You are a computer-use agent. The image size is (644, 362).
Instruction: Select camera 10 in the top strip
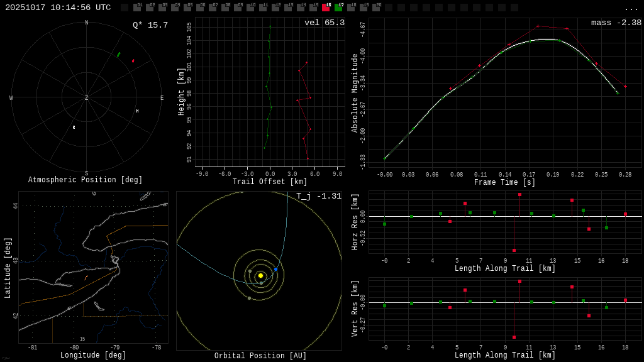250,8
